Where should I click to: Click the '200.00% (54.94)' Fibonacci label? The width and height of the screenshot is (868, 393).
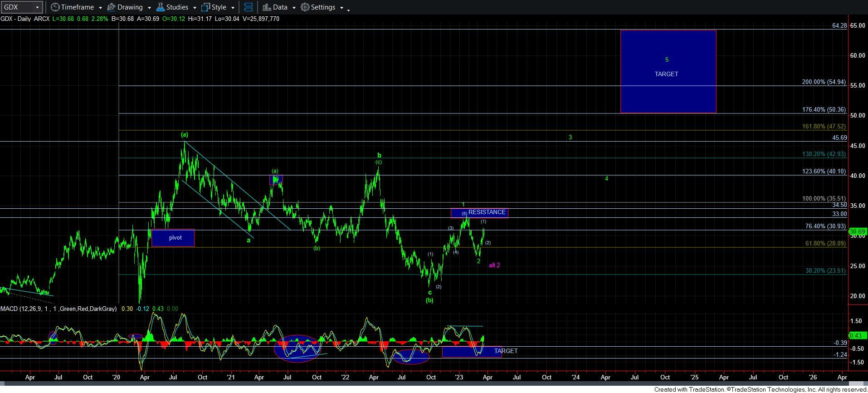(x=824, y=82)
